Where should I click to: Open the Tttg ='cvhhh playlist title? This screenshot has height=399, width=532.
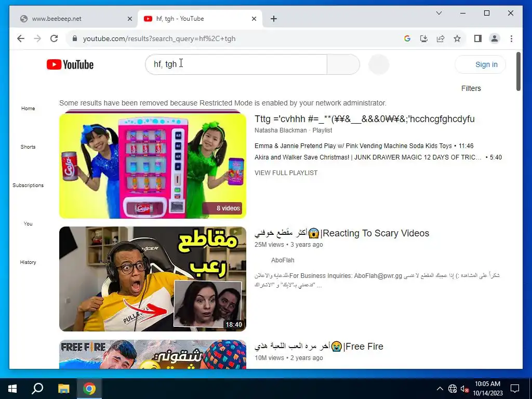(364, 119)
